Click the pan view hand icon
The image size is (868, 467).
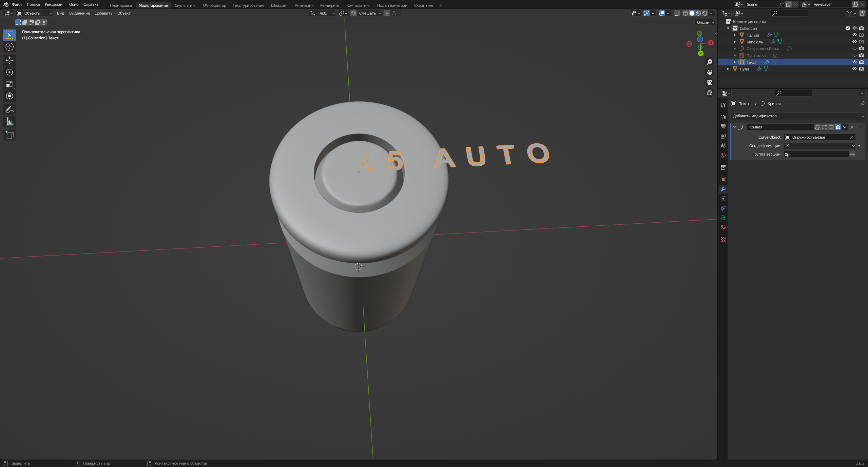coord(709,72)
